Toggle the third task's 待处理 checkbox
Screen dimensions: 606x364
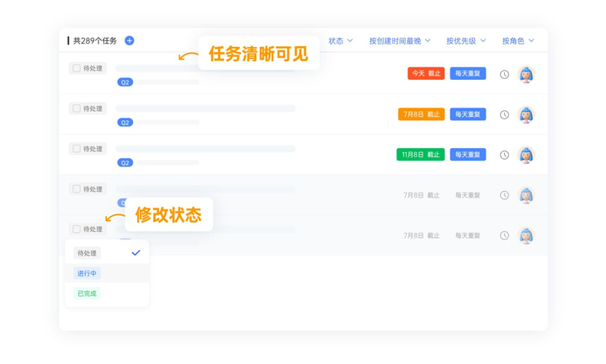pyautogui.click(x=77, y=149)
